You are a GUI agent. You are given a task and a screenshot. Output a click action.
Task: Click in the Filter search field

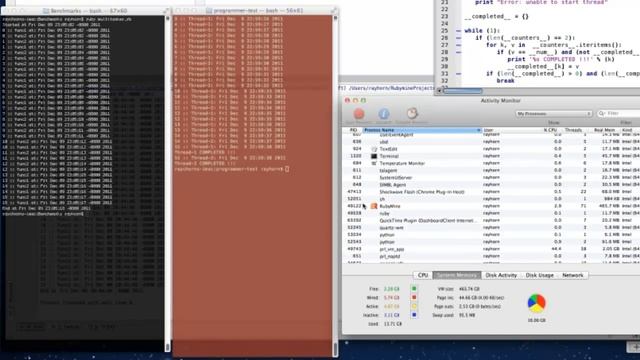coord(620,113)
